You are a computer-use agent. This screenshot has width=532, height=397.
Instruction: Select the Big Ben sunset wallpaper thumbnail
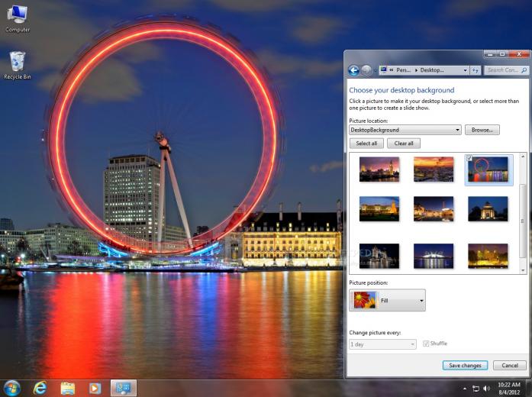[x=379, y=169]
